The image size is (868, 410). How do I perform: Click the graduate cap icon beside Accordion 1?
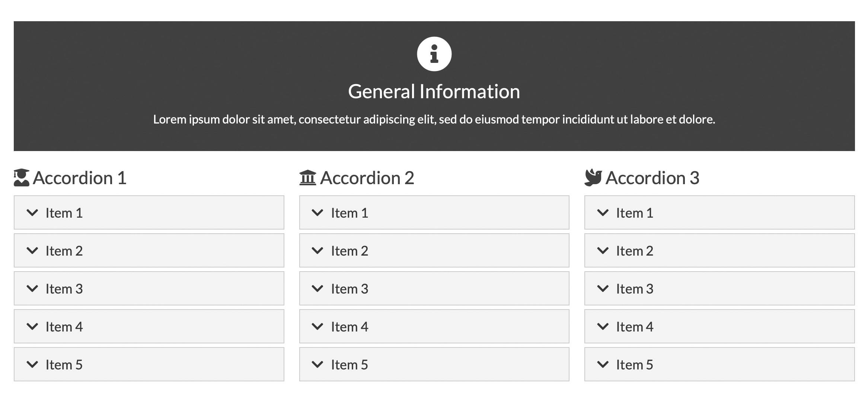pyautogui.click(x=22, y=177)
